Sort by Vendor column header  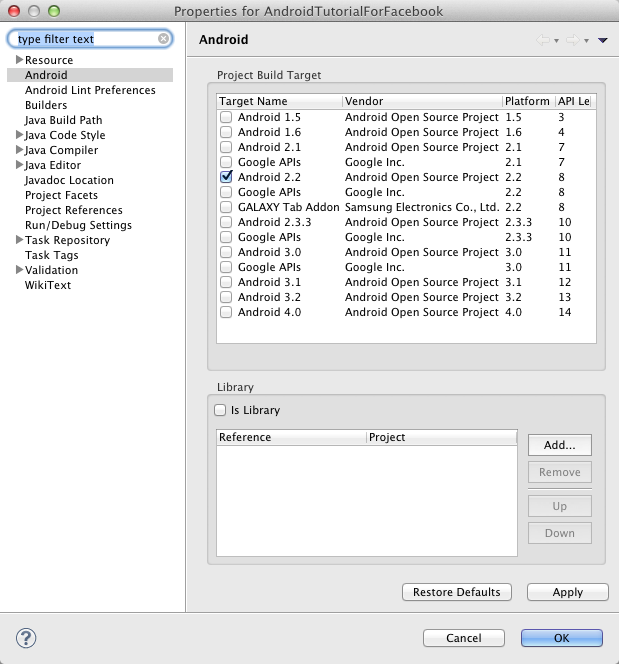[422, 101]
